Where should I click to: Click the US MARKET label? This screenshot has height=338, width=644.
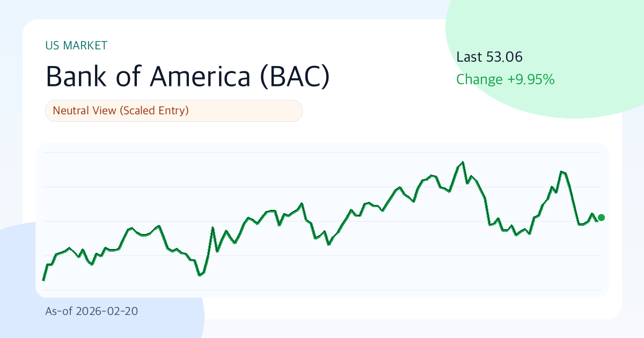point(76,46)
